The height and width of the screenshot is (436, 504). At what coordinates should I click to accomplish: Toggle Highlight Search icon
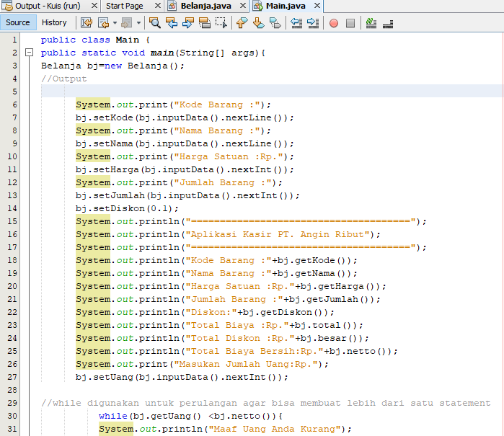205,23
